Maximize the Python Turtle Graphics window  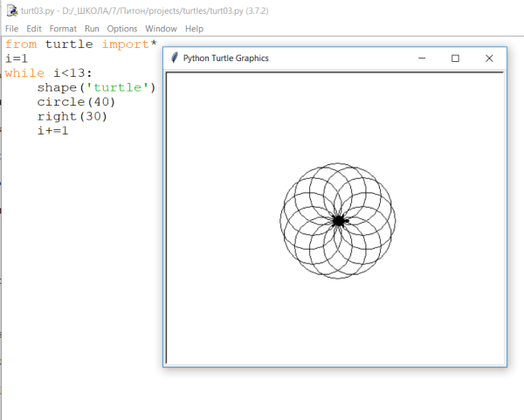[x=455, y=58]
